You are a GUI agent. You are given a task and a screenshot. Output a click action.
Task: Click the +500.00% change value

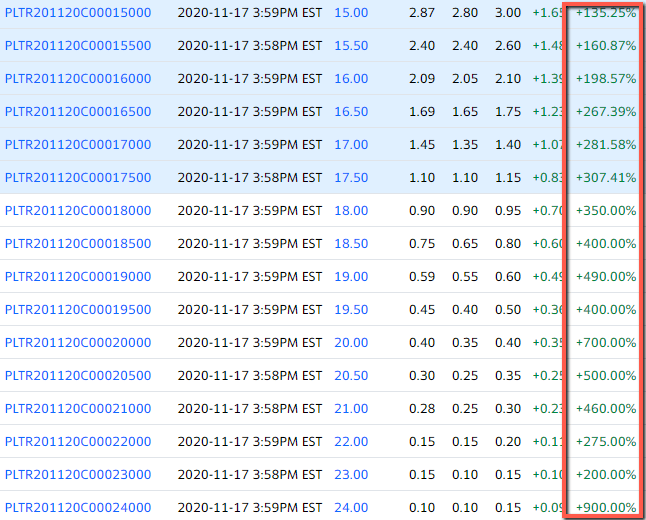[606, 375]
